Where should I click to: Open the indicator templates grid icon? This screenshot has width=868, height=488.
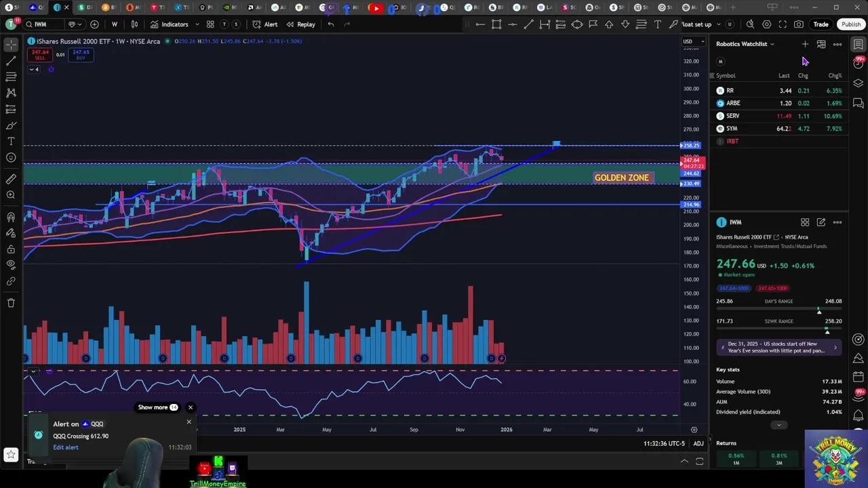pos(210,24)
